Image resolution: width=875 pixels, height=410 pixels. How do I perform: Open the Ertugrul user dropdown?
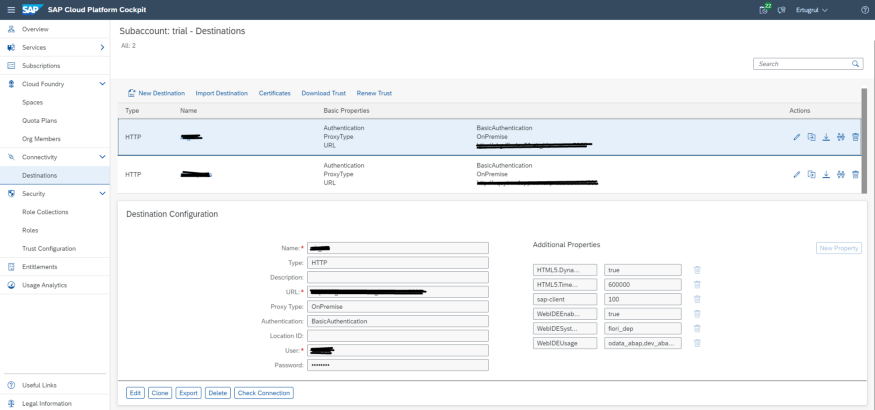(x=811, y=10)
